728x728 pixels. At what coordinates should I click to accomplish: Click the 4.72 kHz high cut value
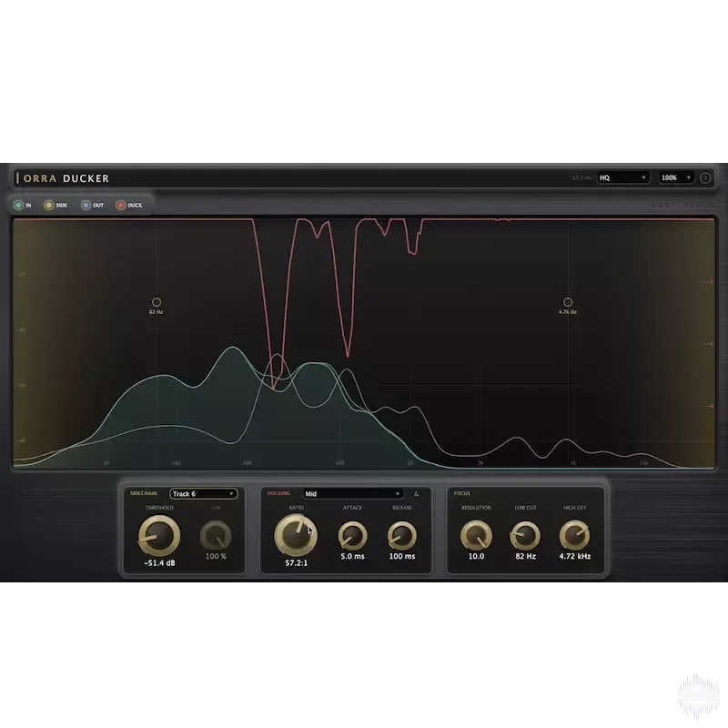(575, 556)
